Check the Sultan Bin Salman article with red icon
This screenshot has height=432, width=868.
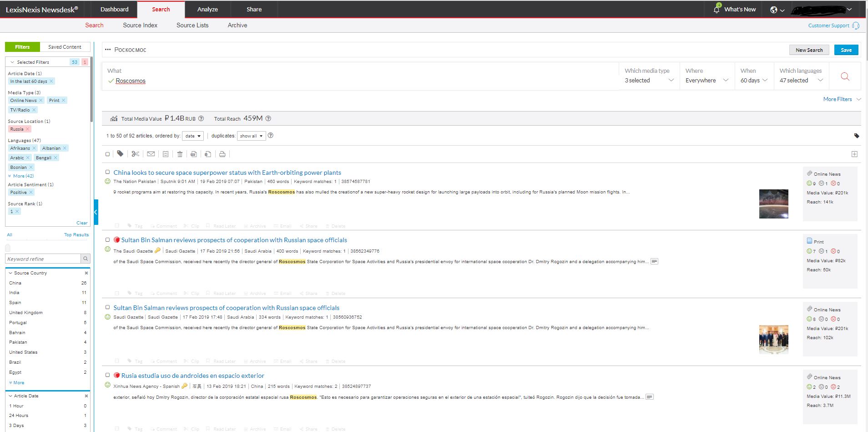click(x=108, y=239)
